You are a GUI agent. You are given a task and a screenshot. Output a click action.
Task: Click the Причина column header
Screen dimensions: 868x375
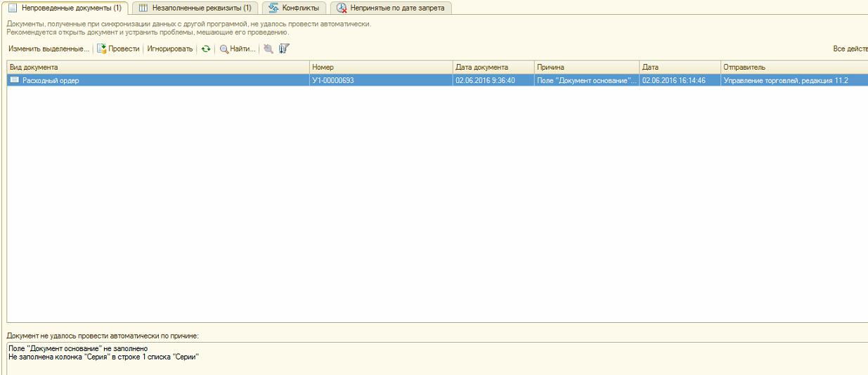(x=586, y=67)
